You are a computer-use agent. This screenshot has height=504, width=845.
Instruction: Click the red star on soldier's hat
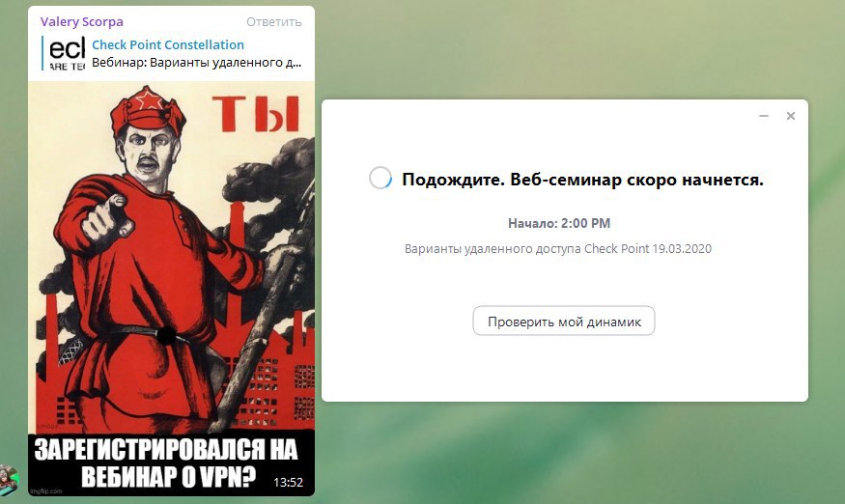pyautogui.click(x=150, y=99)
